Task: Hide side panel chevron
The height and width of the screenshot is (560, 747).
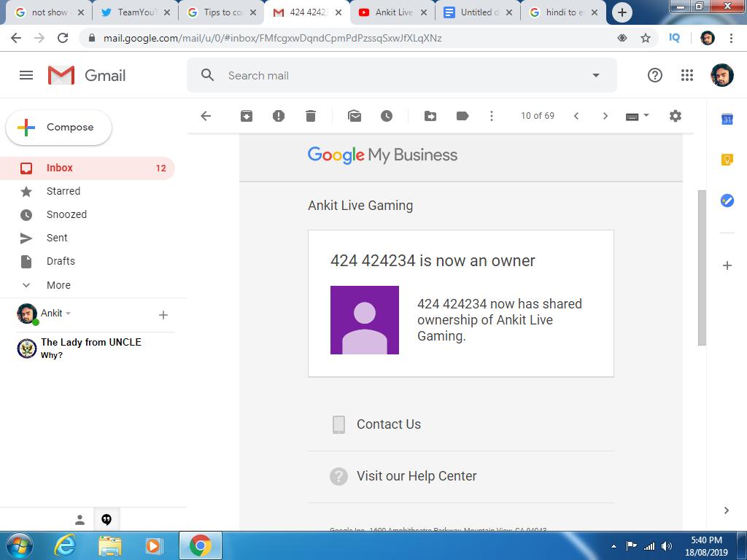Action: 727,510
